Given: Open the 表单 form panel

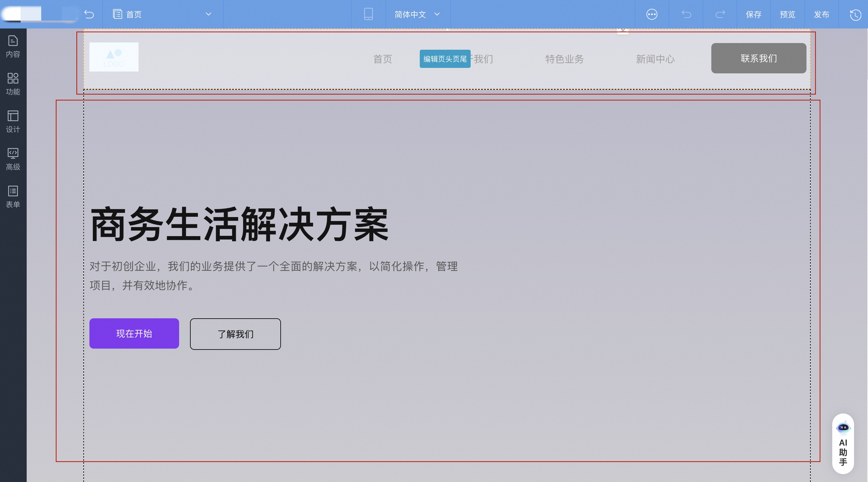Looking at the screenshot, I should tap(13, 197).
